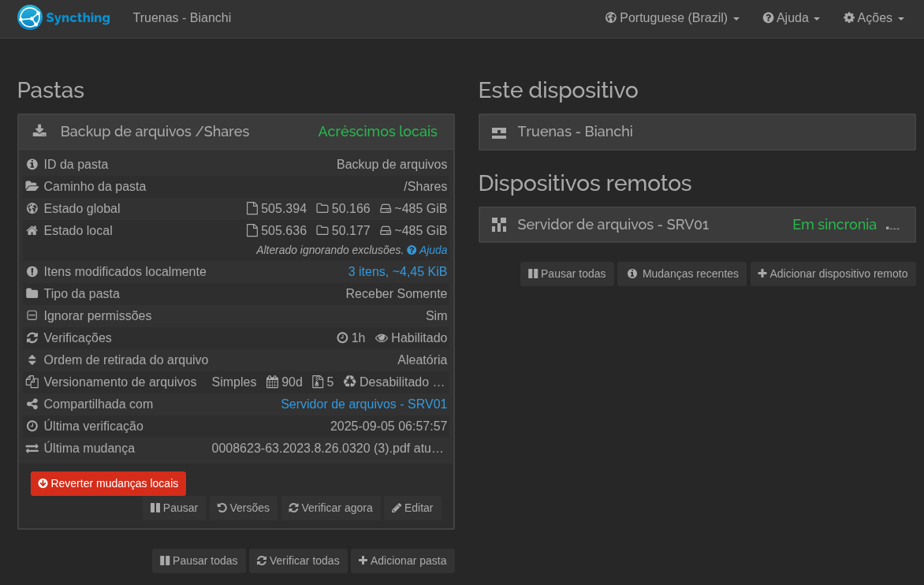The image size is (924, 585).
Task: Click Pausar todas below the folders
Action: point(199,561)
